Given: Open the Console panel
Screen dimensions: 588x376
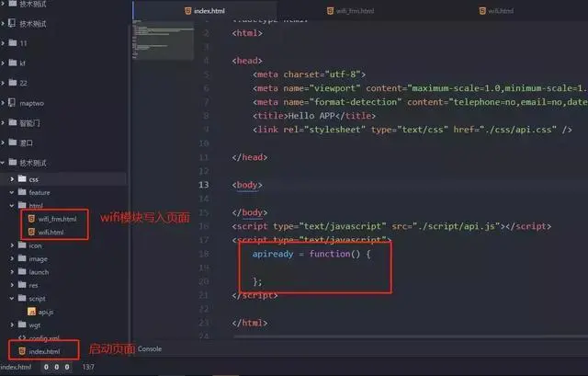Looking at the screenshot, I should [x=150, y=349].
